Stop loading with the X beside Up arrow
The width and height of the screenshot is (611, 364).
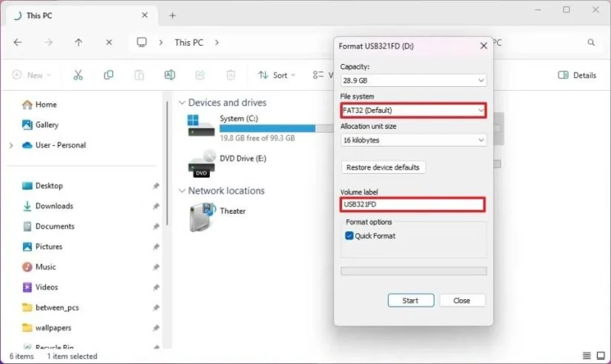coord(109,43)
